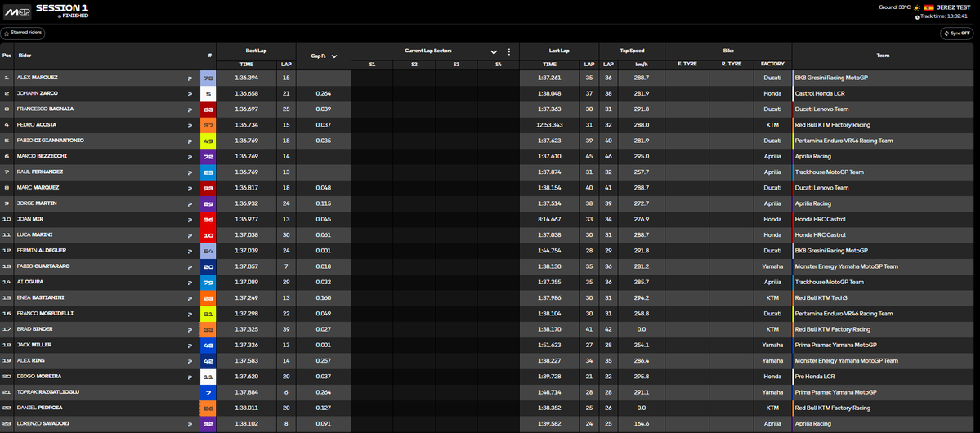
Task: Select rider name TOPRAK RAZGATLIOGLU
Action: click(48, 392)
